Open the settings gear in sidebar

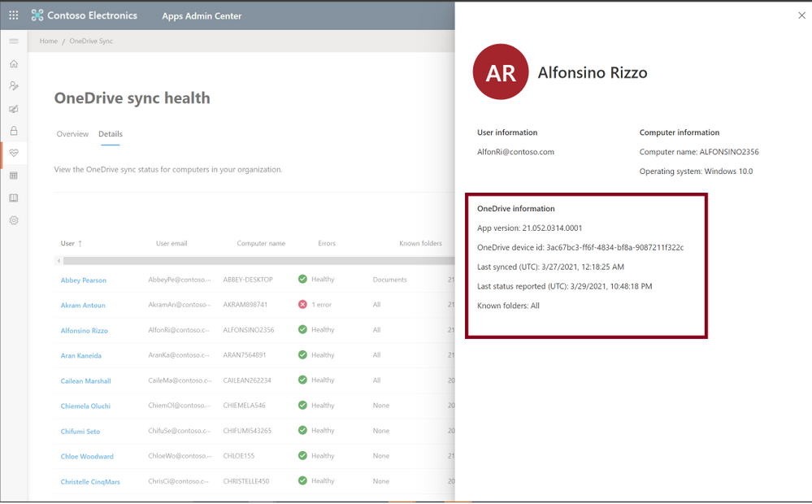(x=14, y=220)
